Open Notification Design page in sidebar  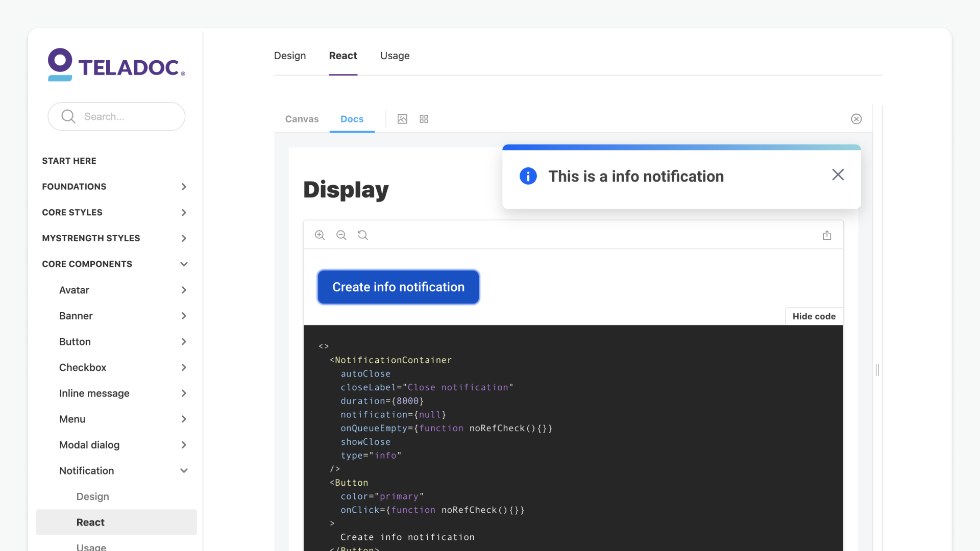point(93,496)
